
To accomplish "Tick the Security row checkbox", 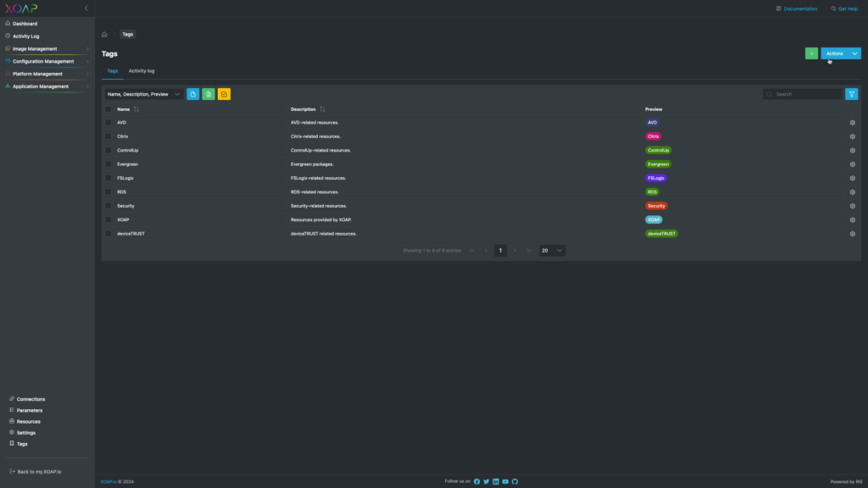I will pyautogui.click(x=108, y=206).
